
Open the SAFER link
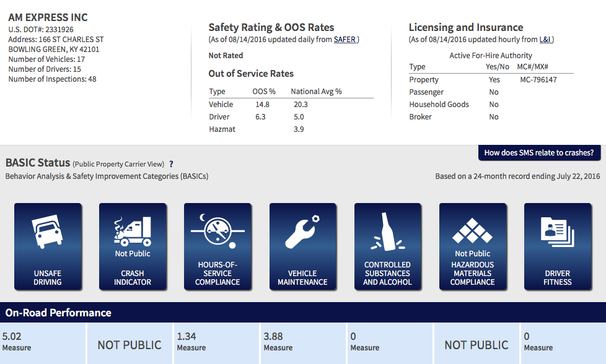point(345,40)
